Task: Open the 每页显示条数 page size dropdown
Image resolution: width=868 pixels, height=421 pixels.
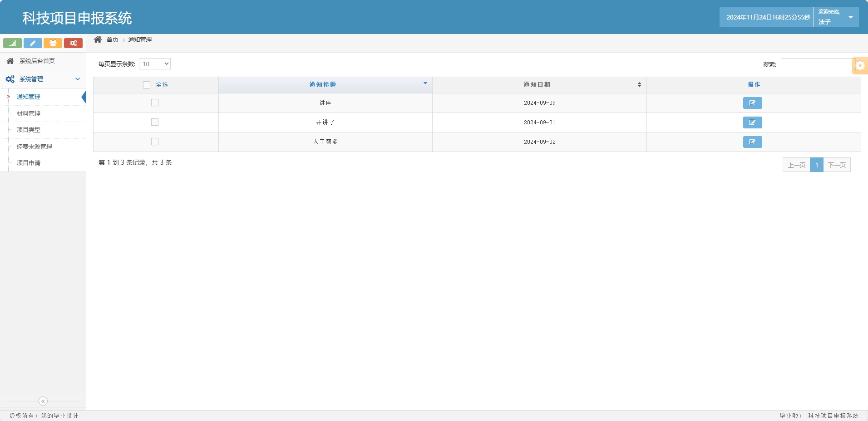Action: point(155,64)
